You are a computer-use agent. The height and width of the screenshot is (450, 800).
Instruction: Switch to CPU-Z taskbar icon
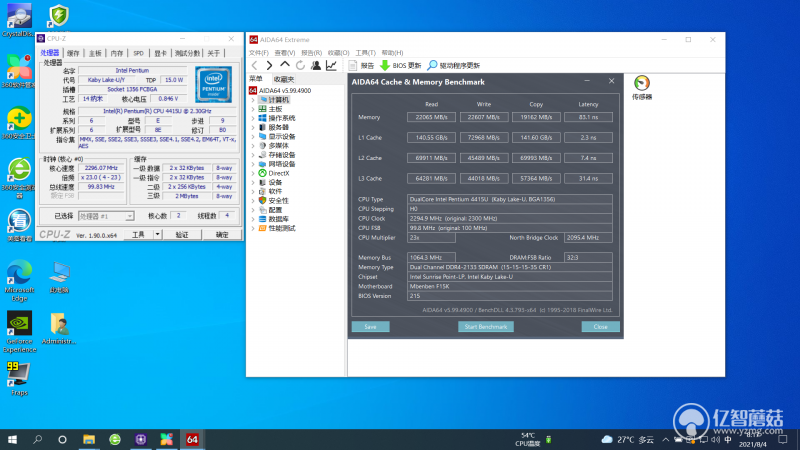[x=141, y=439]
